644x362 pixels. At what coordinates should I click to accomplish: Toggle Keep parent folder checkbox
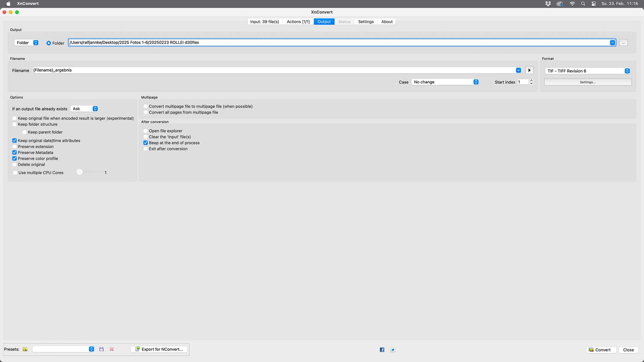(x=24, y=132)
